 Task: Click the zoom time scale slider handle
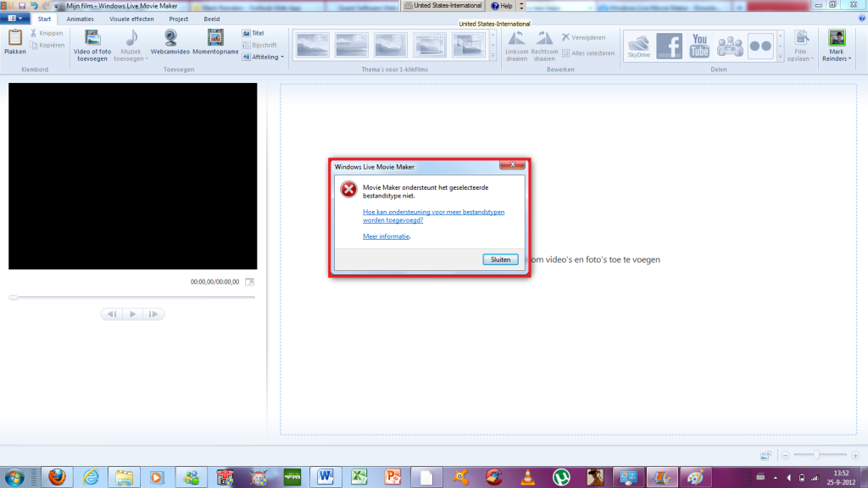[x=816, y=455]
